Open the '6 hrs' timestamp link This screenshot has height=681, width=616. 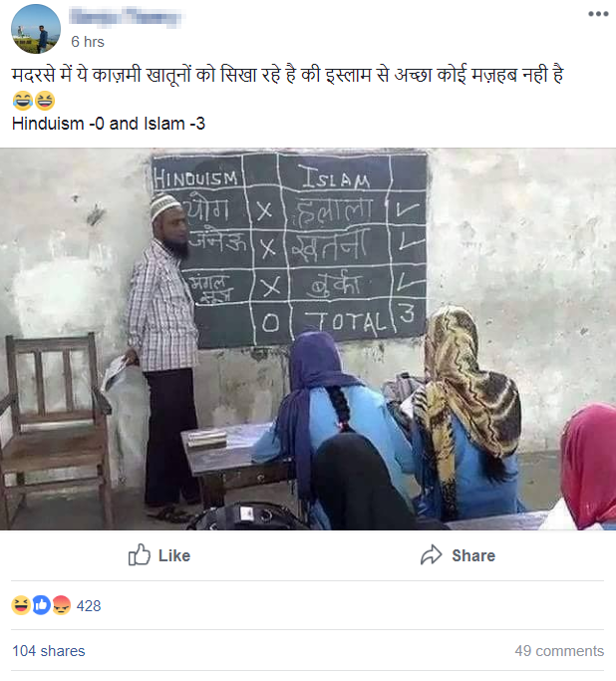pyautogui.click(x=88, y=42)
